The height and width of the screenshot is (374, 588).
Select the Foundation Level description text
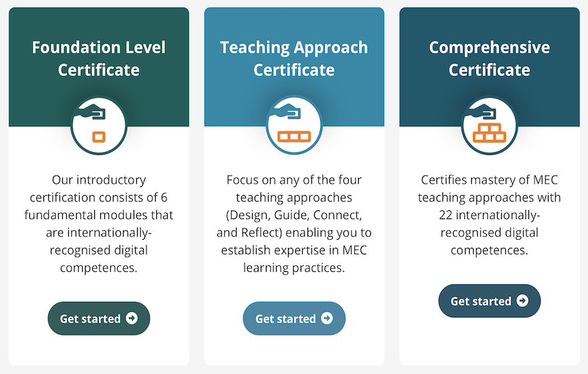[x=99, y=224]
